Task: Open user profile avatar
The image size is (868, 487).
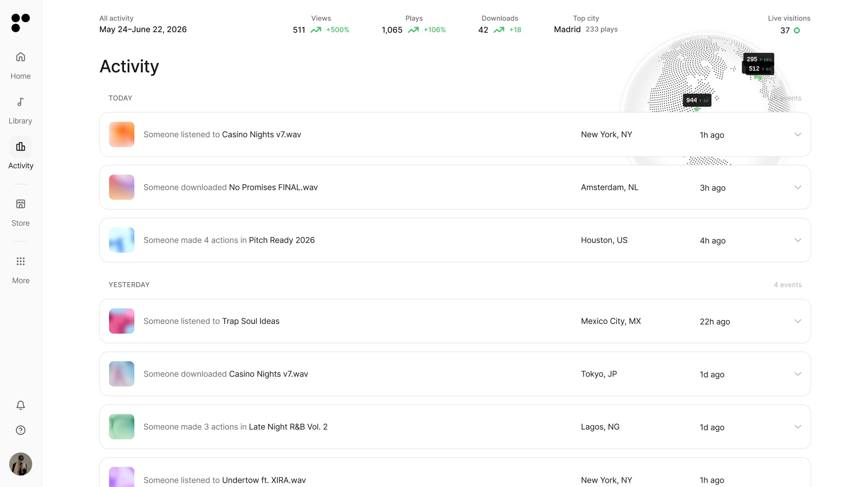Action: 21,464
